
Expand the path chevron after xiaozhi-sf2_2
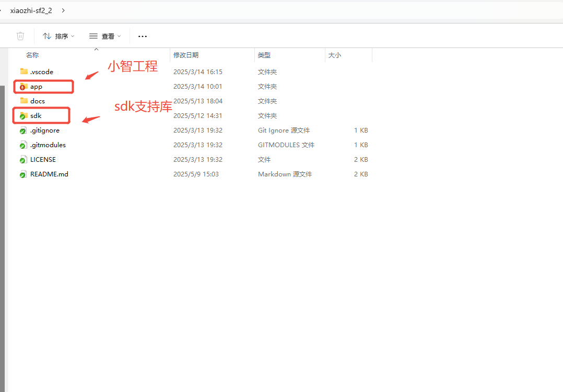pos(63,10)
